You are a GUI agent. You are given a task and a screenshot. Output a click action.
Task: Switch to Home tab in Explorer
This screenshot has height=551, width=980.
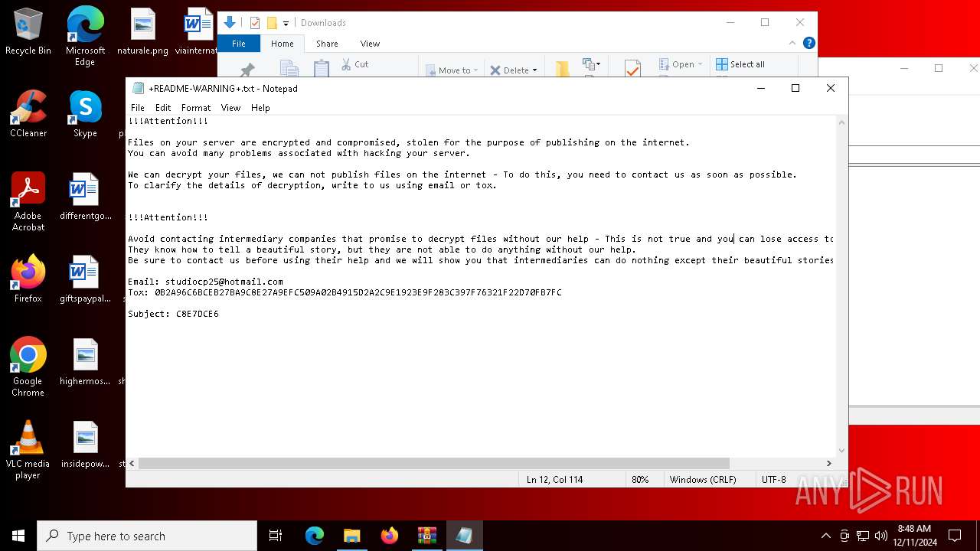[x=283, y=44]
